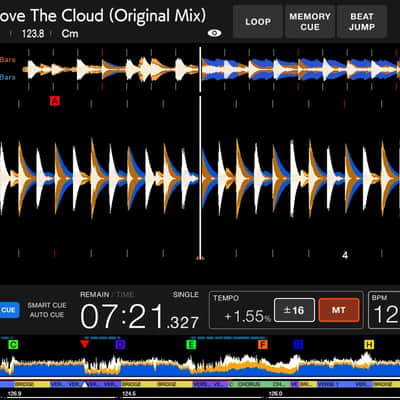The width and height of the screenshot is (400, 400).
Task: Open the BEAT JUMP tab
Action: click(362, 22)
